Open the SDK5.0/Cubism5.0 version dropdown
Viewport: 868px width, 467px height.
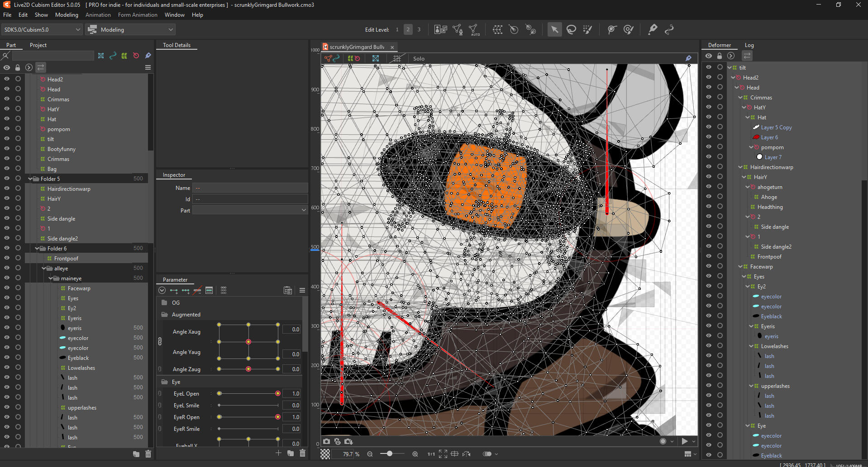[42, 30]
